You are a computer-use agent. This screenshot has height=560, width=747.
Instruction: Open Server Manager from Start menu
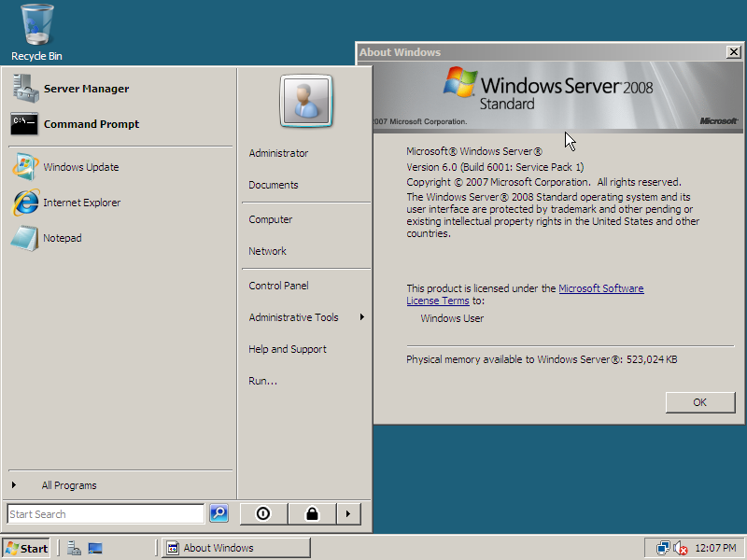[x=86, y=90]
